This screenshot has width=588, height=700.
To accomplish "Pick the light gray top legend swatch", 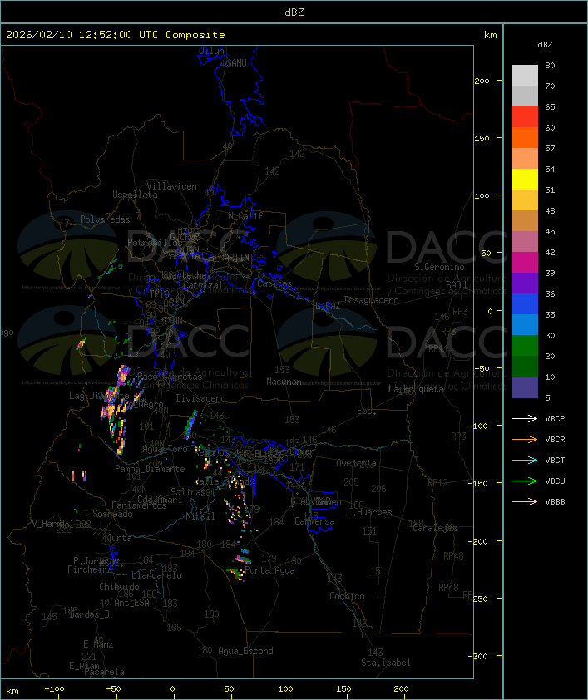I will [x=525, y=76].
